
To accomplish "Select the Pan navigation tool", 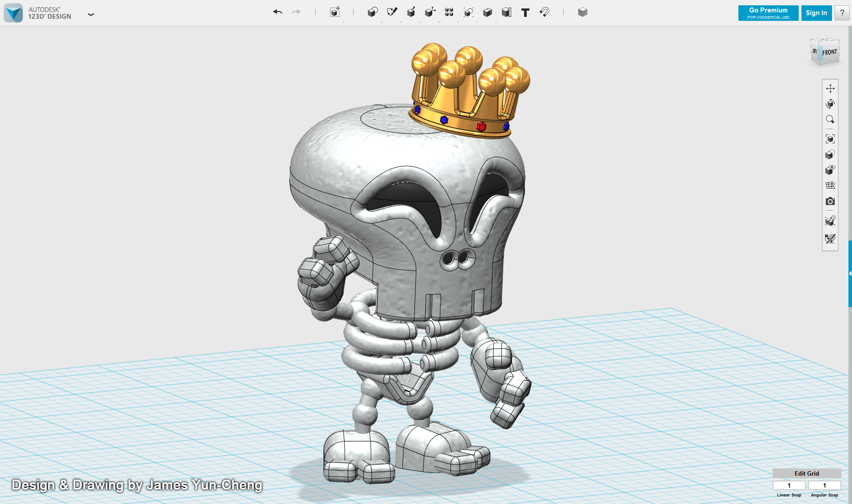I will (x=830, y=88).
